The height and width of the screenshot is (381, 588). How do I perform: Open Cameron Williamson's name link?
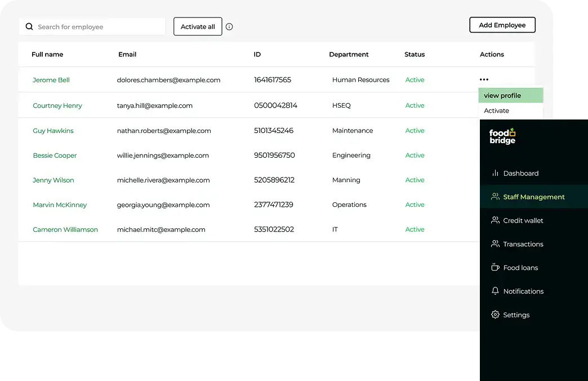click(x=65, y=229)
